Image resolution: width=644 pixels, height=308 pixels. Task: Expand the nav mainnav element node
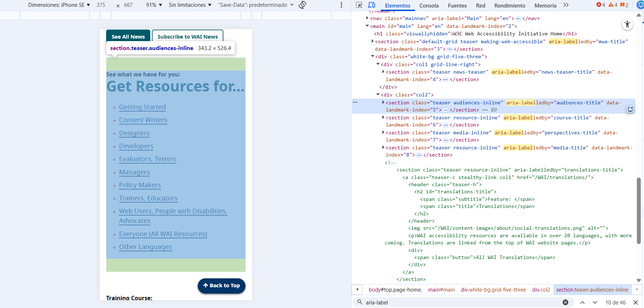[x=367, y=18]
